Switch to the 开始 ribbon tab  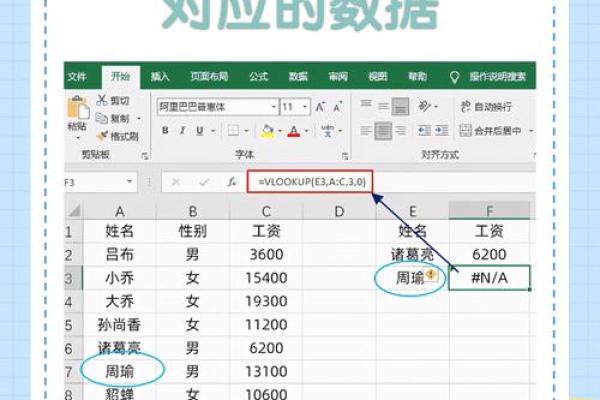pyautogui.click(x=121, y=77)
